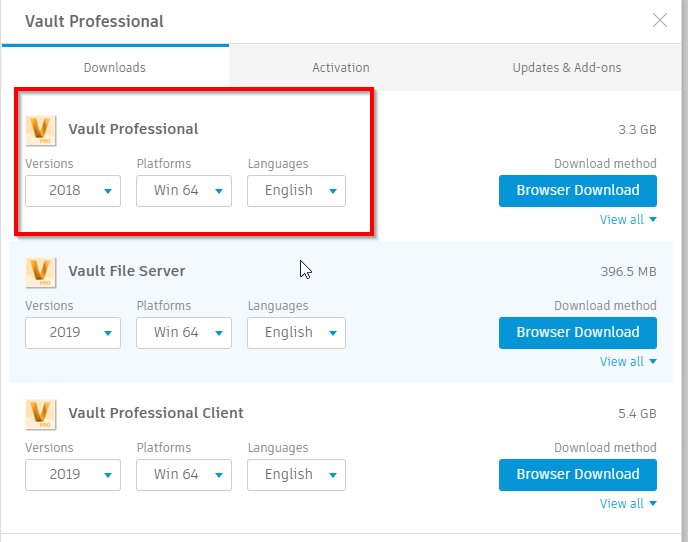
Task: Click the Vault Professional product icon
Action: (40, 130)
